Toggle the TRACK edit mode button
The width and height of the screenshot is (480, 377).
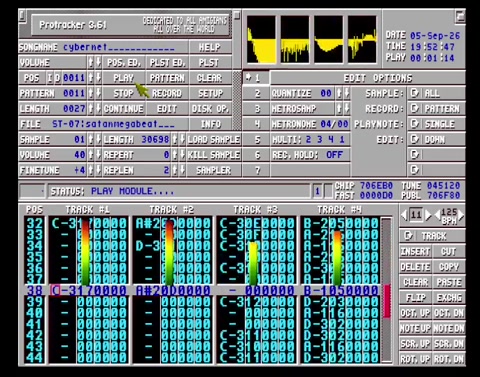pos(432,236)
